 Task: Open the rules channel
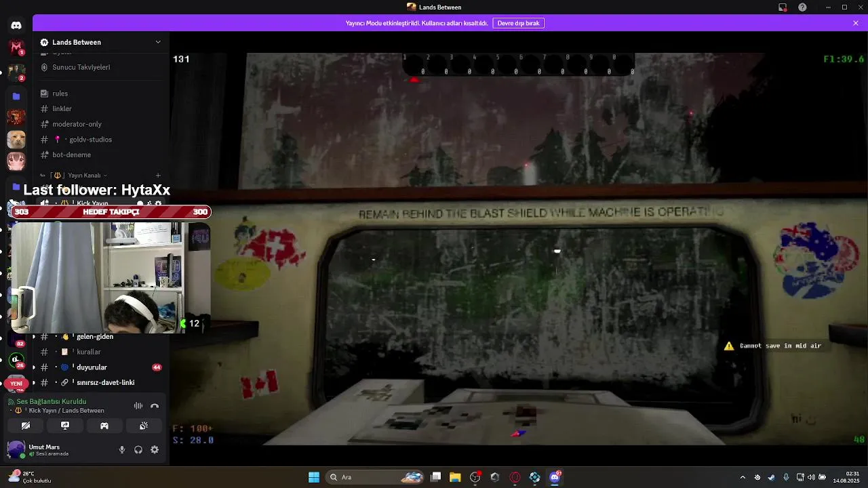(101, 94)
